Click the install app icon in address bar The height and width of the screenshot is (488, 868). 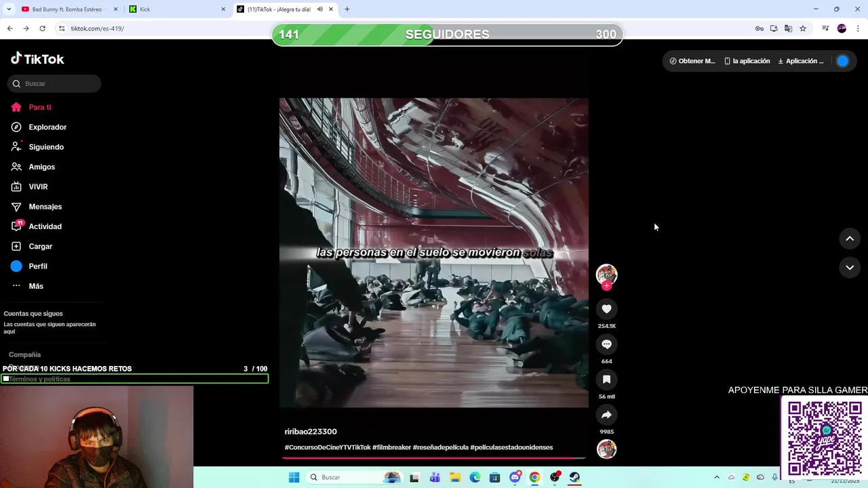point(774,28)
